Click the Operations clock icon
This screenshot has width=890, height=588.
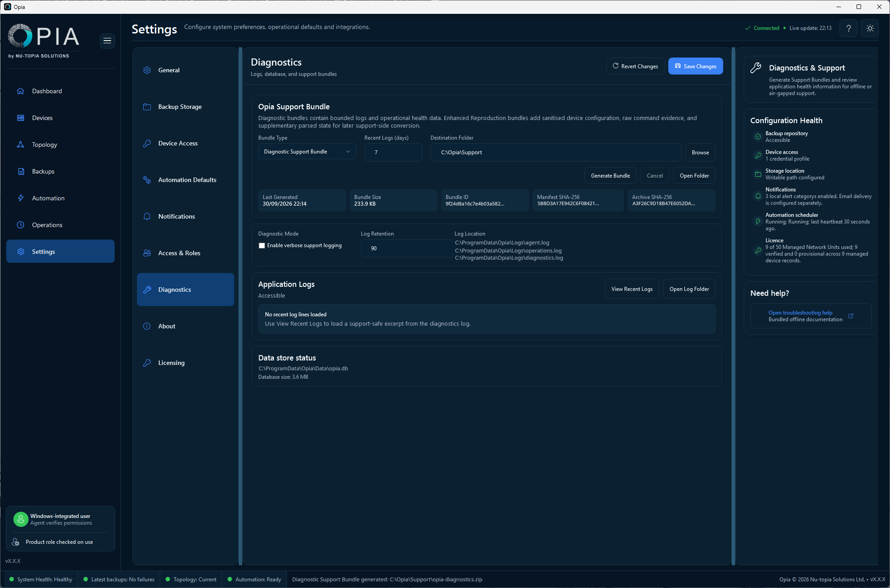21,225
